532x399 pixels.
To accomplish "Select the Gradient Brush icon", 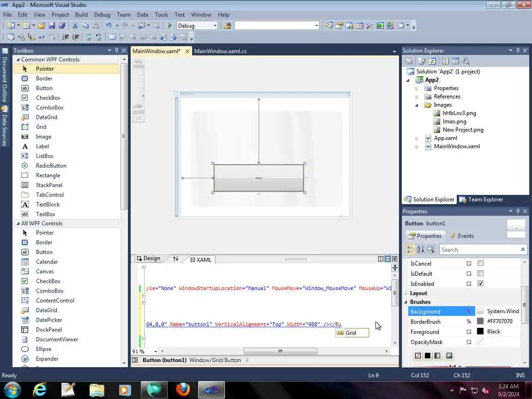I will (437, 355).
